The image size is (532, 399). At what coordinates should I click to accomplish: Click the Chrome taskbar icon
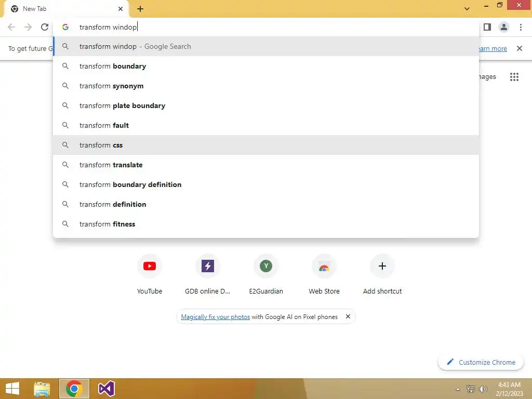74,389
